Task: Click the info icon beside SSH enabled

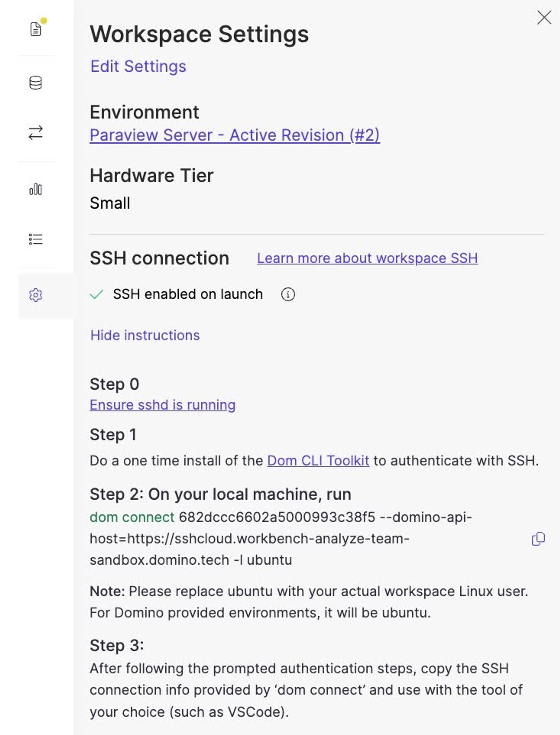Action: pyautogui.click(x=288, y=294)
